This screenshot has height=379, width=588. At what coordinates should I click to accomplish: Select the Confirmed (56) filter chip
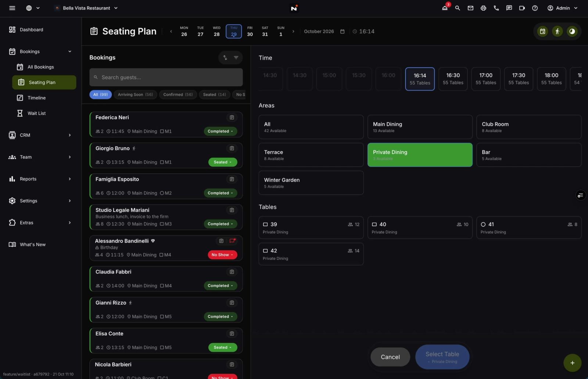178,95
